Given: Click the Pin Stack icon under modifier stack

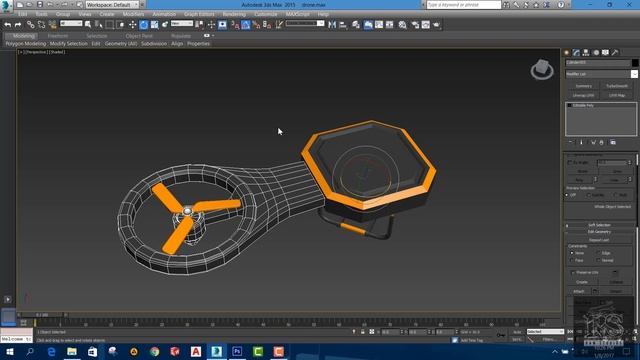Looking at the screenshot, I should tap(571, 142).
